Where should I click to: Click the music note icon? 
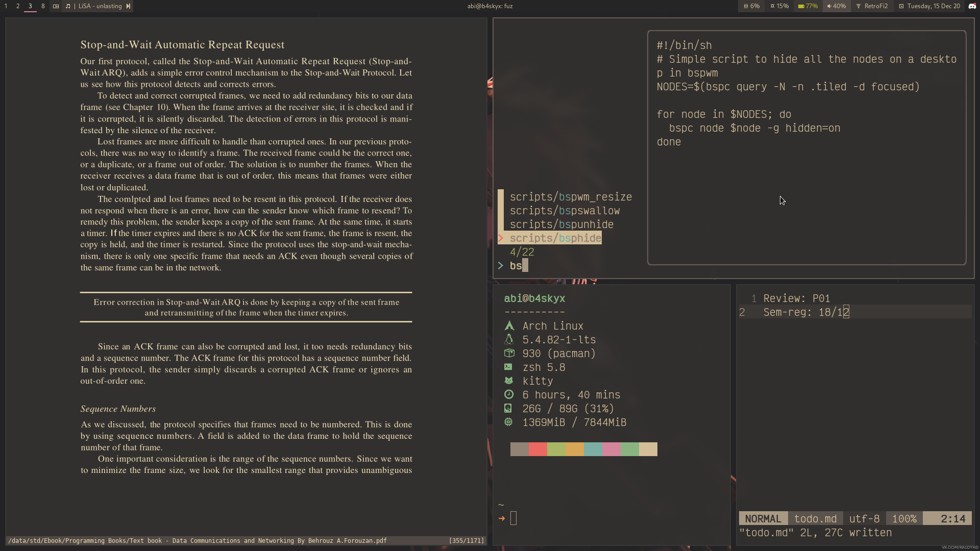click(68, 6)
